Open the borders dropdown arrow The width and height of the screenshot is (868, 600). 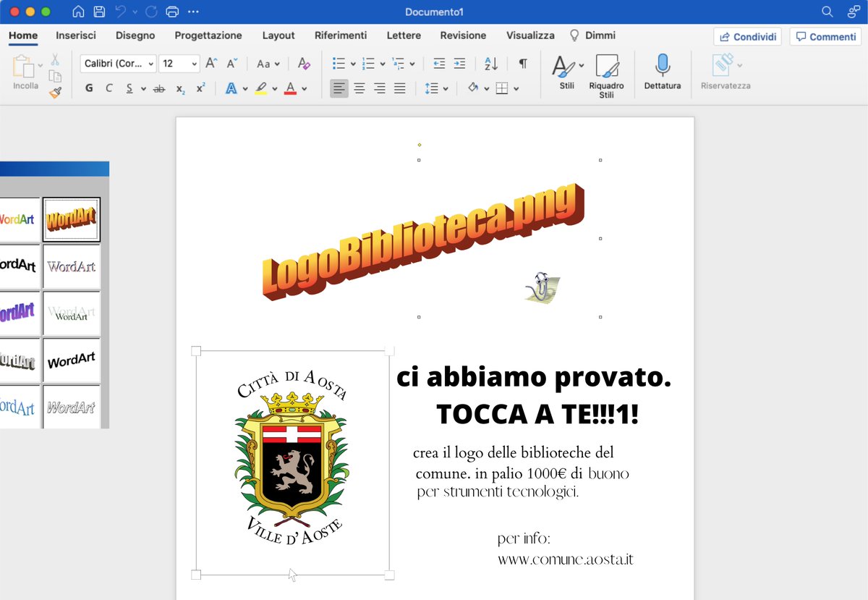(516, 88)
